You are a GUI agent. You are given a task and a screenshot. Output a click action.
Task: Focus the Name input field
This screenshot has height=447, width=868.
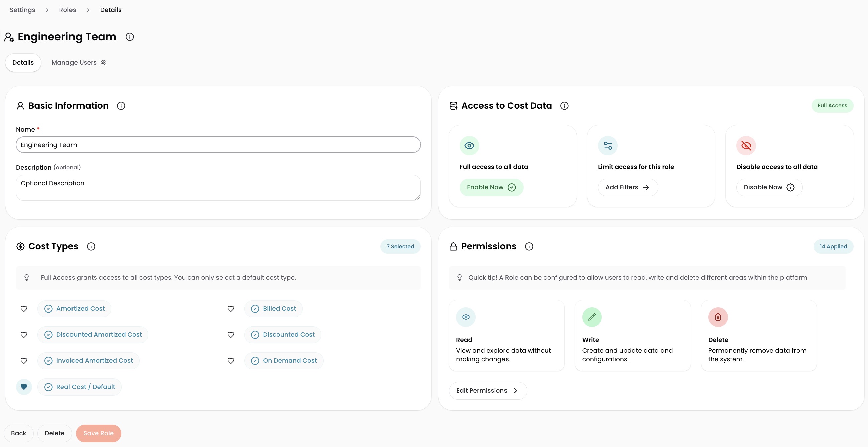[x=219, y=145]
